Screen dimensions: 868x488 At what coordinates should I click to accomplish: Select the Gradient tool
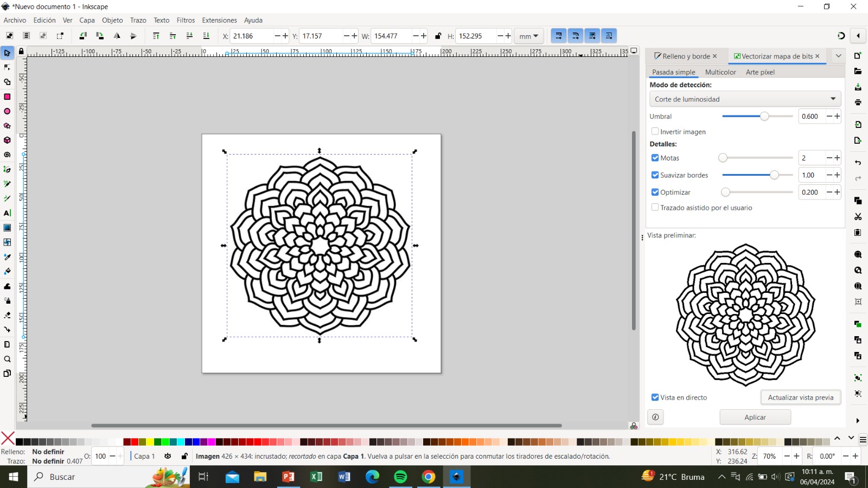7,228
